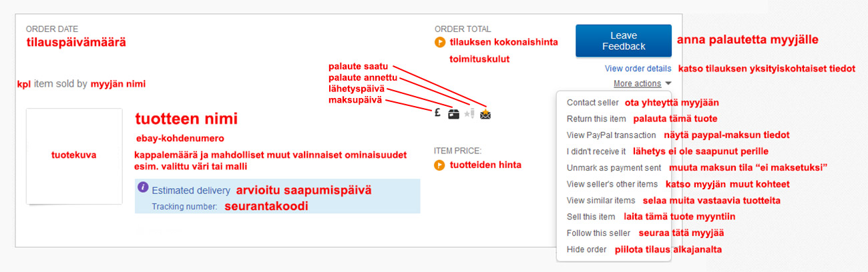Click the orange arrow icon under Item Price
Screen dimensions: 868x272
[x=439, y=165]
